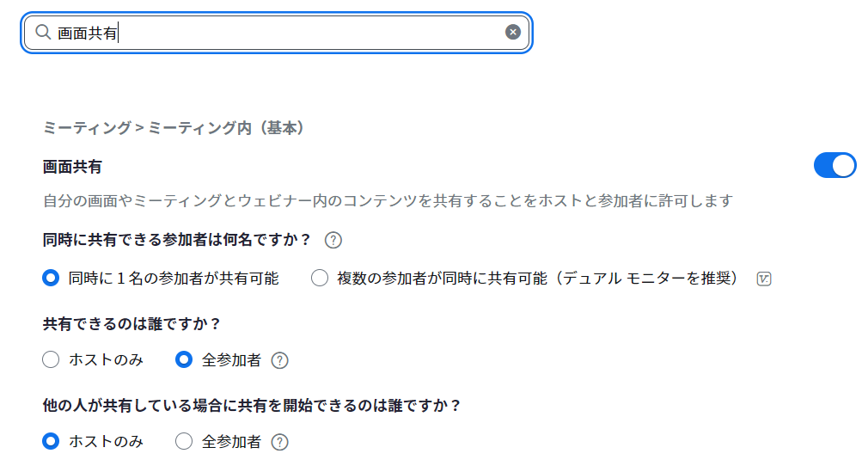
Task: Click the bold 画面共有 setting title
Action: coord(72,166)
